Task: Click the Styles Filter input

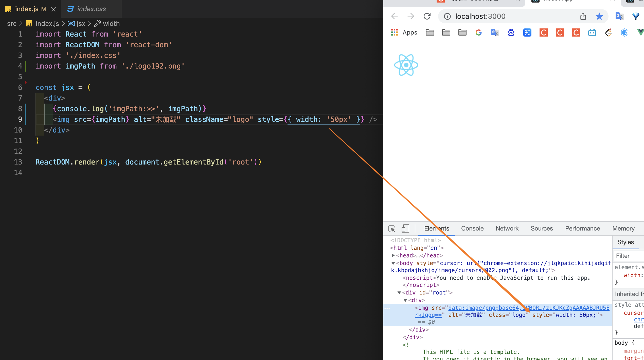Action: click(x=629, y=256)
